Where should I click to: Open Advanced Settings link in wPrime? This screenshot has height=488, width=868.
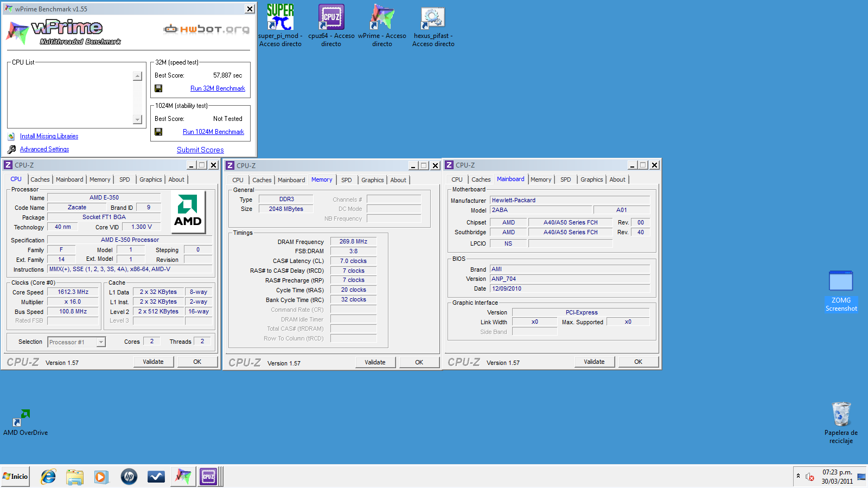click(x=44, y=149)
